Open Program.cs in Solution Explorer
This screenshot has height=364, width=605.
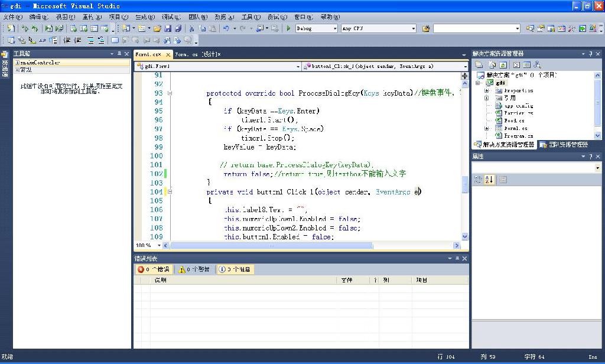point(518,135)
